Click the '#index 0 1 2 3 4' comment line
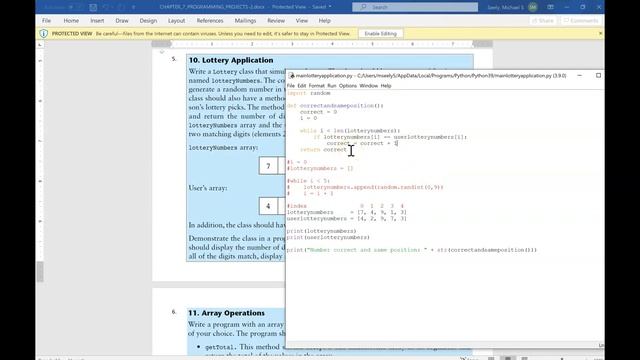The height and width of the screenshot is (360, 640). click(345, 206)
